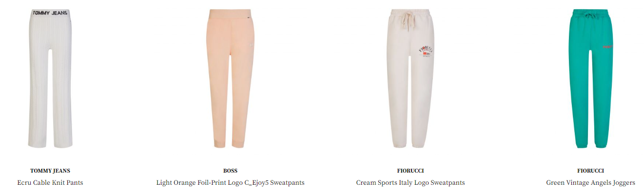Screen dimensions: 644x196
Task: Click the small red logo on green joggers
Action: 607,47
